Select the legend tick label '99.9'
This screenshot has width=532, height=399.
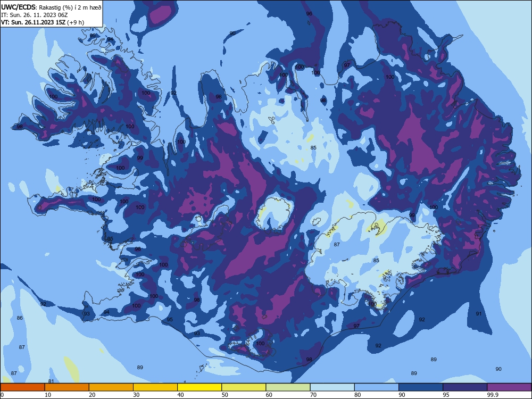pyautogui.click(x=493, y=395)
